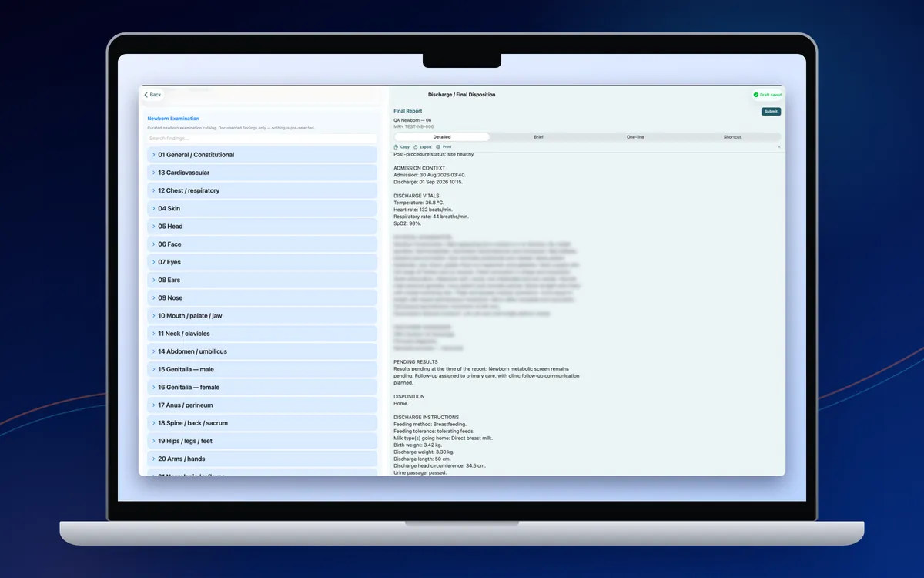This screenshot has height=578, width=924.
Task: Expand 17 Anus / perineum section
Action: click(x=262, y=405)
